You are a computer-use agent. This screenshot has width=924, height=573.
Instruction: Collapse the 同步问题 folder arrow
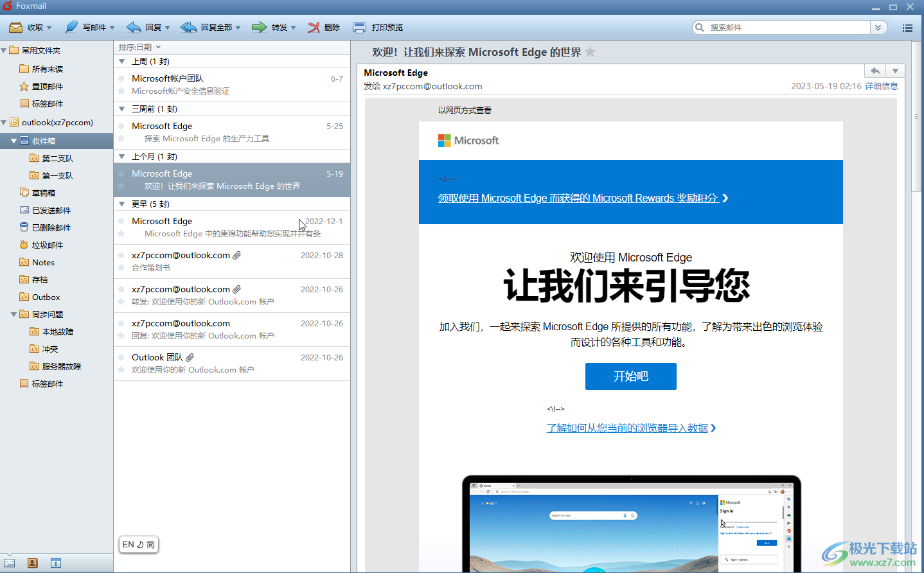[13, 314]
